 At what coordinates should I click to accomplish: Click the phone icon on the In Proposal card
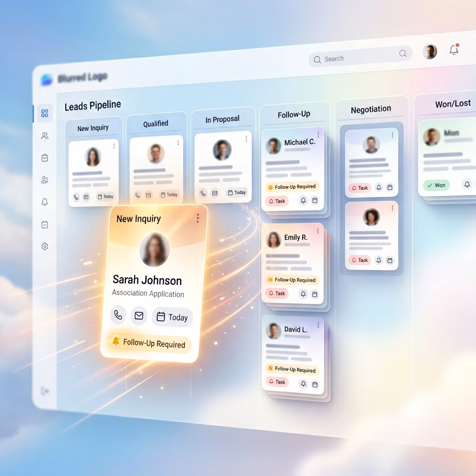203,193
